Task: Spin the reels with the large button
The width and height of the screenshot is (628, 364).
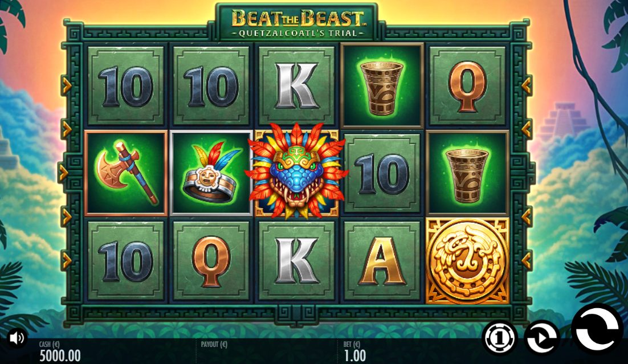Action: click(597, 330)
